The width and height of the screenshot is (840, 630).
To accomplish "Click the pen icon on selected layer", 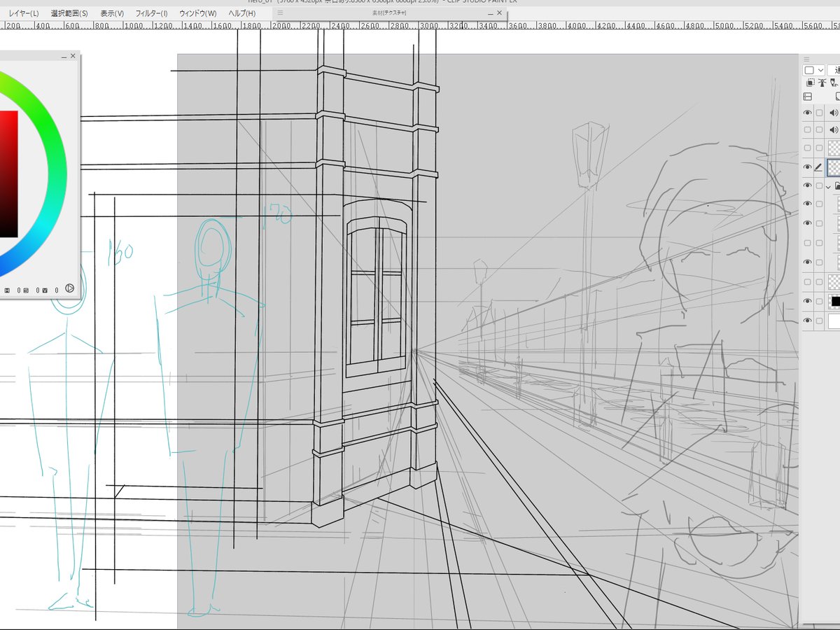I will [818, 167].
